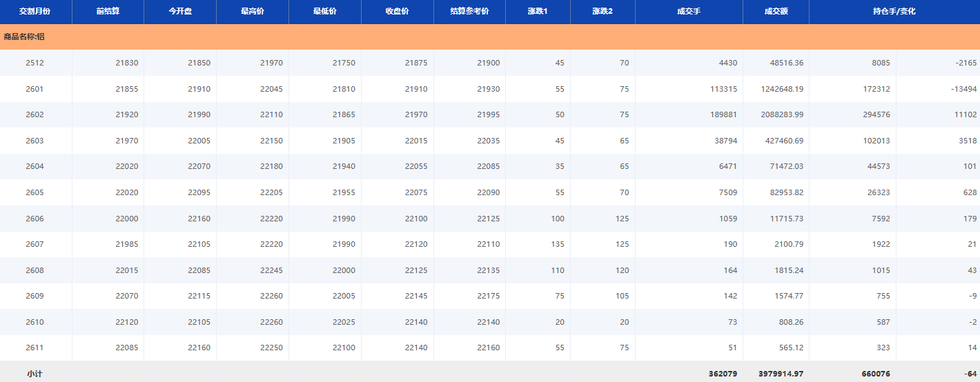The height and width of the screenshot is (382, 980).
Task: Select the 前结算 column header
Action: (x=108, y=12)
